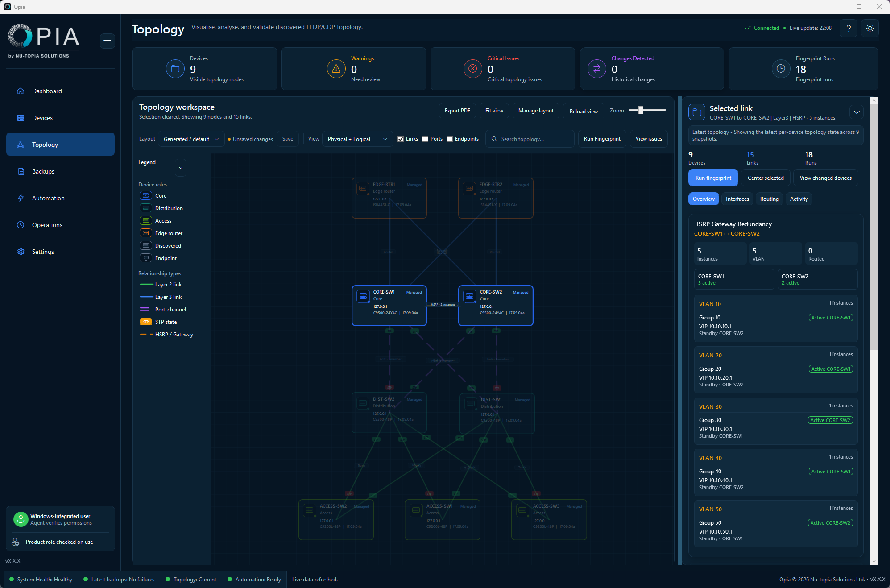Viewport: 890px width, 588px height.
Task: Click Automation: Ready status entry
Action: [x=254, y=580]
